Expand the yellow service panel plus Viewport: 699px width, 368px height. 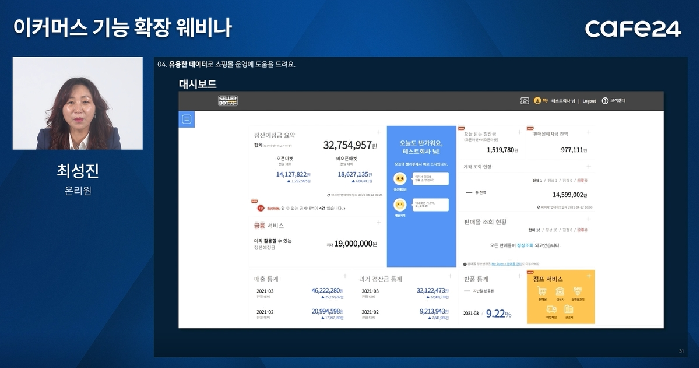589,276
